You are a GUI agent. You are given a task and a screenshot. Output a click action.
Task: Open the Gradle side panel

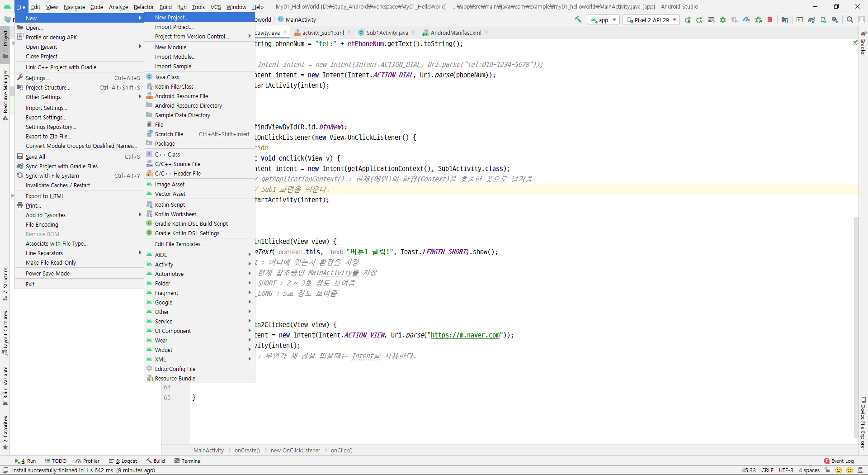[863, 43]
